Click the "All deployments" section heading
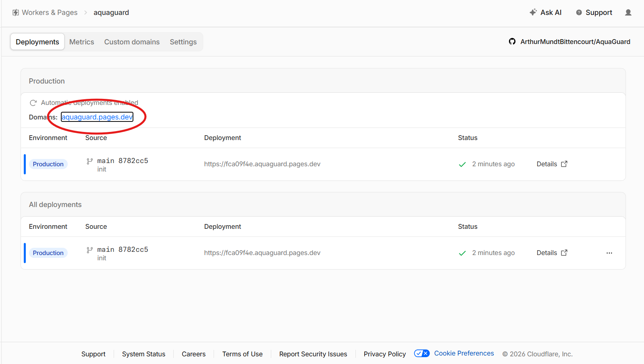The height and width of the screenshot is (364, 644). pos(55,205)
